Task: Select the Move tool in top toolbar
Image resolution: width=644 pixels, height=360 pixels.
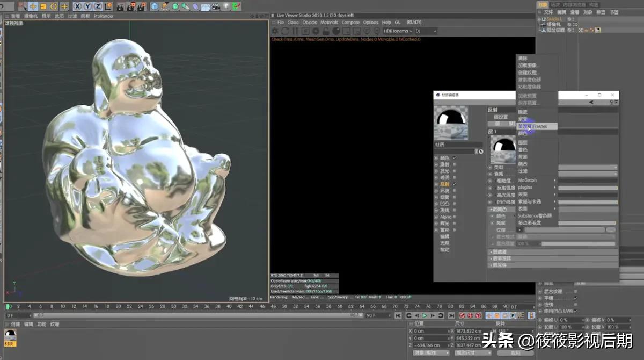Action: [x=33, y=6]
